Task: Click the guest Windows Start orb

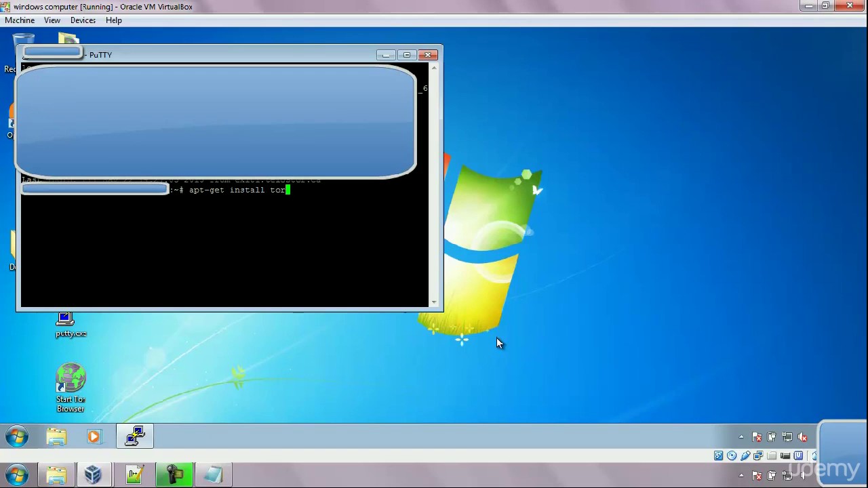Action: [x=17, y=436]
